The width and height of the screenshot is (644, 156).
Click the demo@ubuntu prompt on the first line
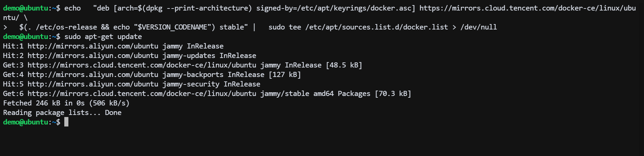26,8
